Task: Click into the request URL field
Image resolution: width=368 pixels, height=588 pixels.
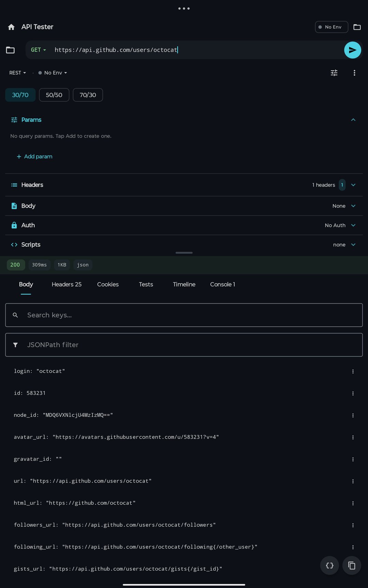Action: click(x=197, y=50)
